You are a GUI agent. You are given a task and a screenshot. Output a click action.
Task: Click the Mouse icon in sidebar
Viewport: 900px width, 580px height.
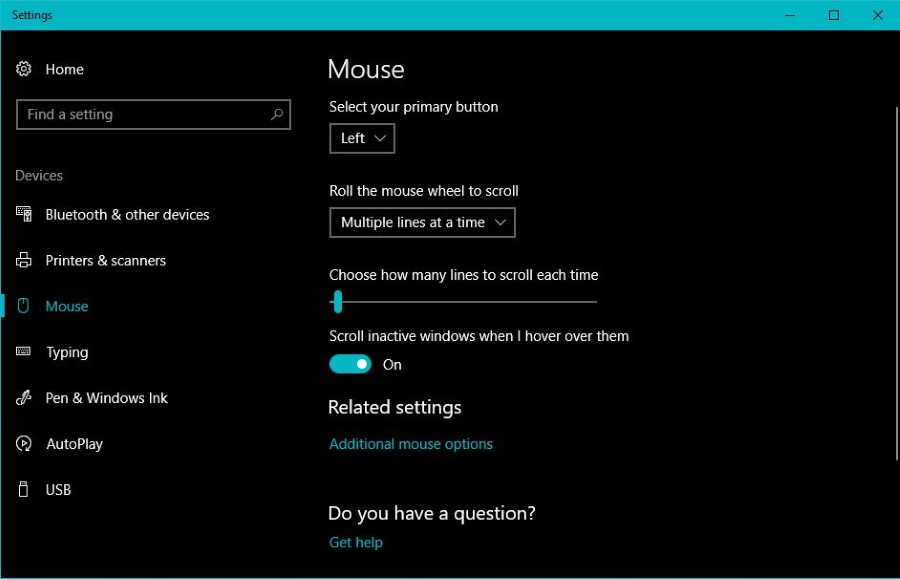click(23, 306)
